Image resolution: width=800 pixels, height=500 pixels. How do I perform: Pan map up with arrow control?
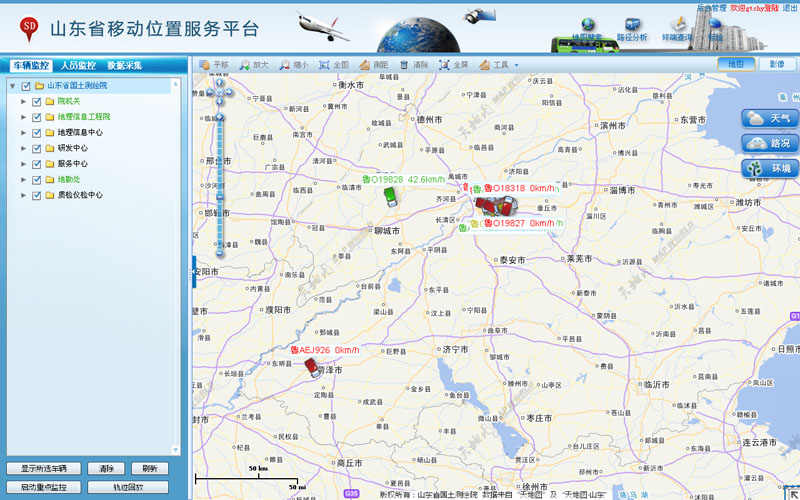[x=219, y=83]
